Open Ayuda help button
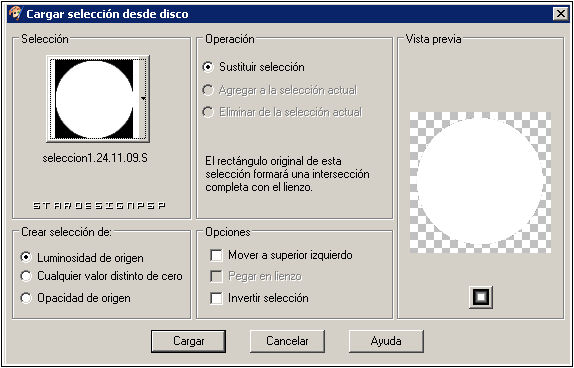Image resolution: width=574 pixels, height=368 pixels. tap(386, 341)
